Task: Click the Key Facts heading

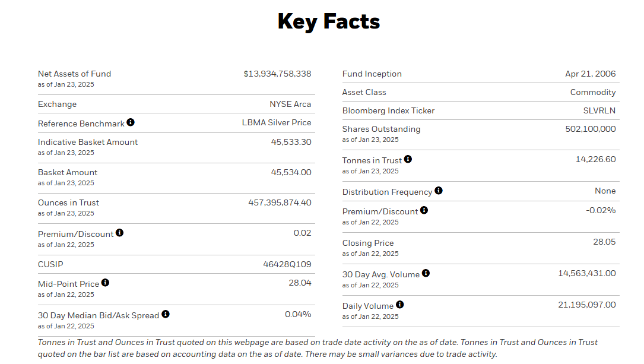Action: [x=328, y=21]
